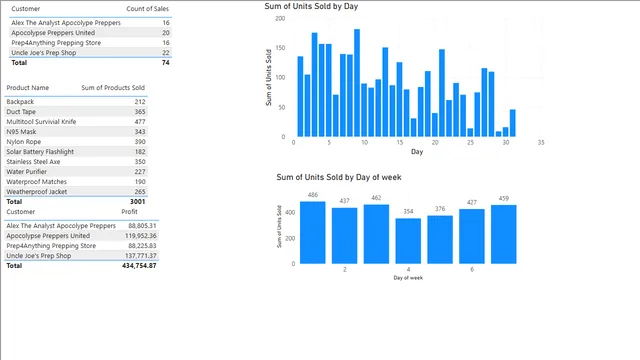
Task: Click the Day of week axis label
Action: [408, 278]
